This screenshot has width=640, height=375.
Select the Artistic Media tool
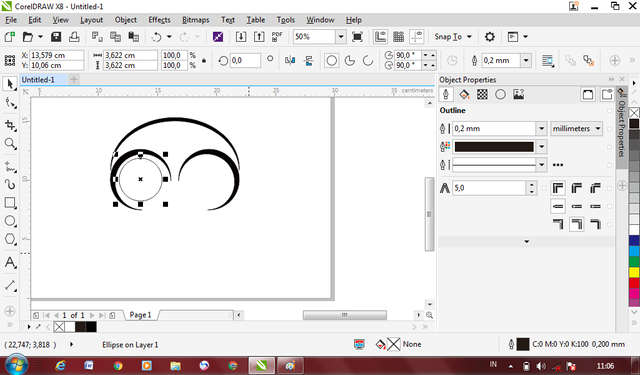click(10, 184)
